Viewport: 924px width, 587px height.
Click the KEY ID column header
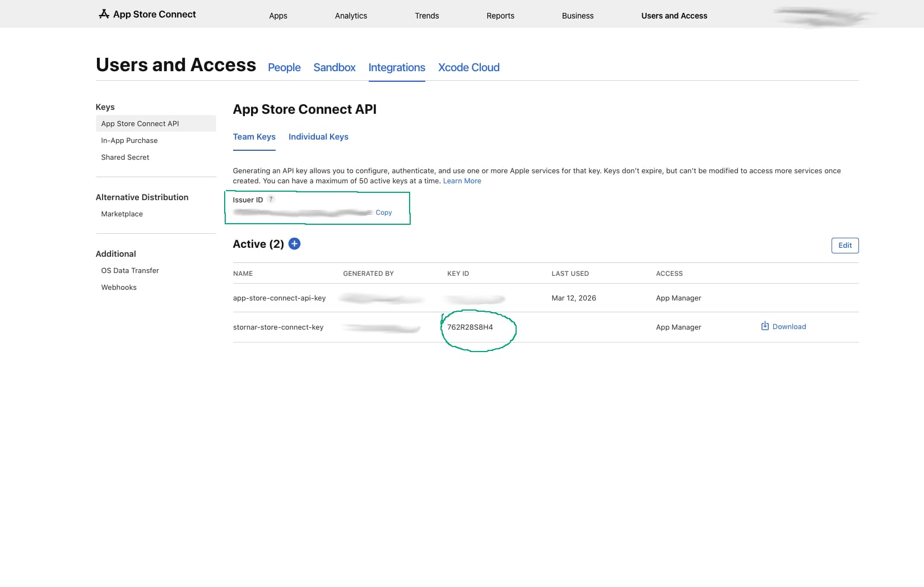pos(458,274)
